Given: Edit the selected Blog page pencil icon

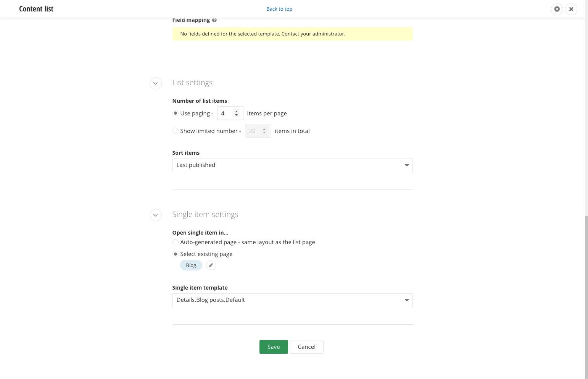Looking at the screenshot, I should coord(211,265).
